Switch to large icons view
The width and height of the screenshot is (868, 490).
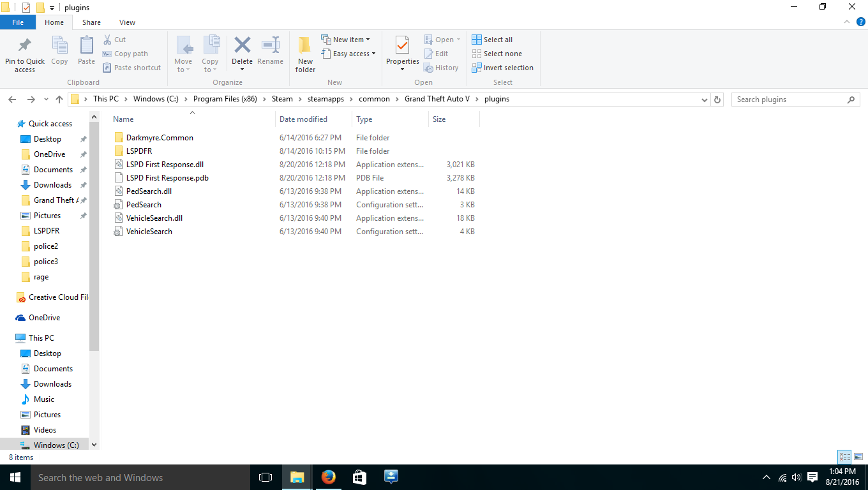coord(860,457)
